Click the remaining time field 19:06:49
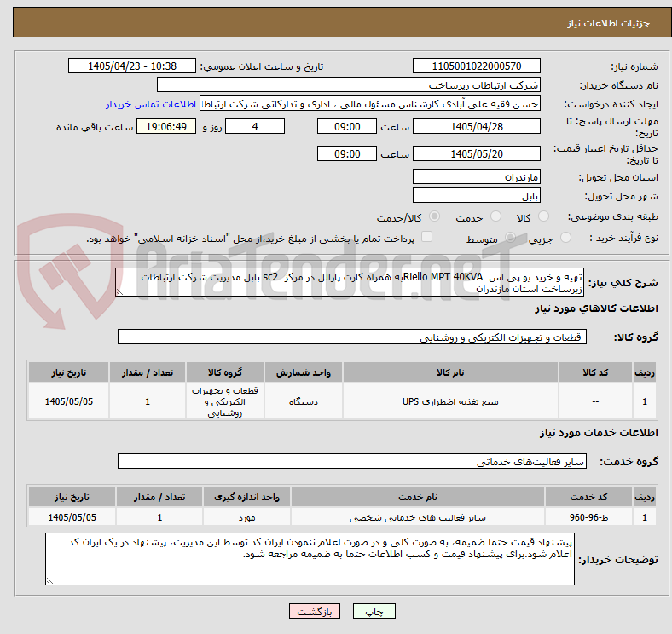Viewport: 672px width, 634px height. pyautogui.click(x=166, y=126)
